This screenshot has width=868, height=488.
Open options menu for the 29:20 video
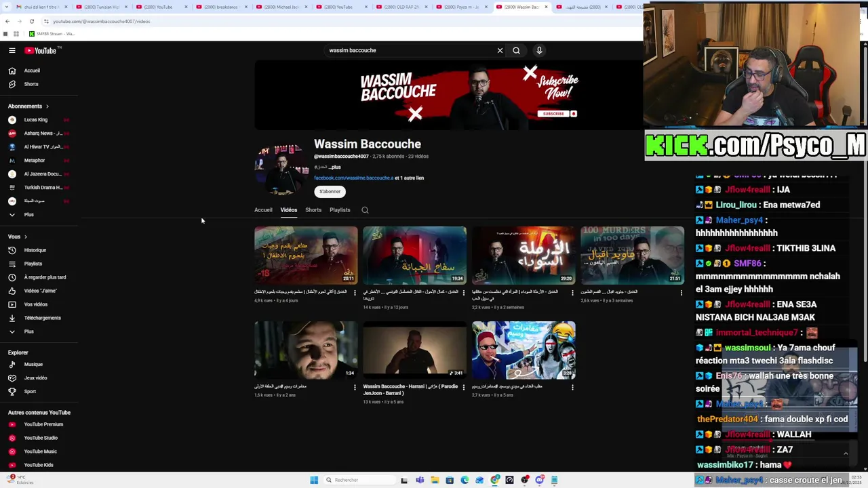tap(572, 293)
